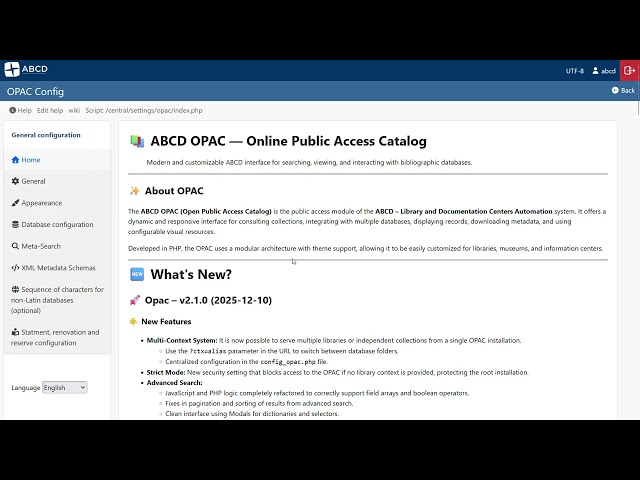The image size is (640, 480).
Task: Click the Edit help link
Action: tap(50, 110)
